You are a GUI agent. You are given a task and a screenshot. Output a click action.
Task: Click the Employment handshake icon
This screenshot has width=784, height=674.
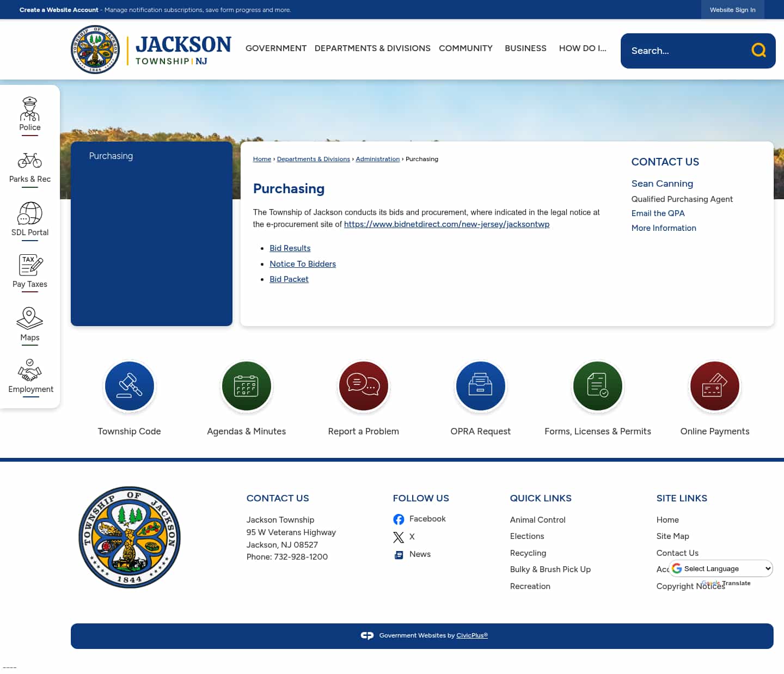pos(30,369)
